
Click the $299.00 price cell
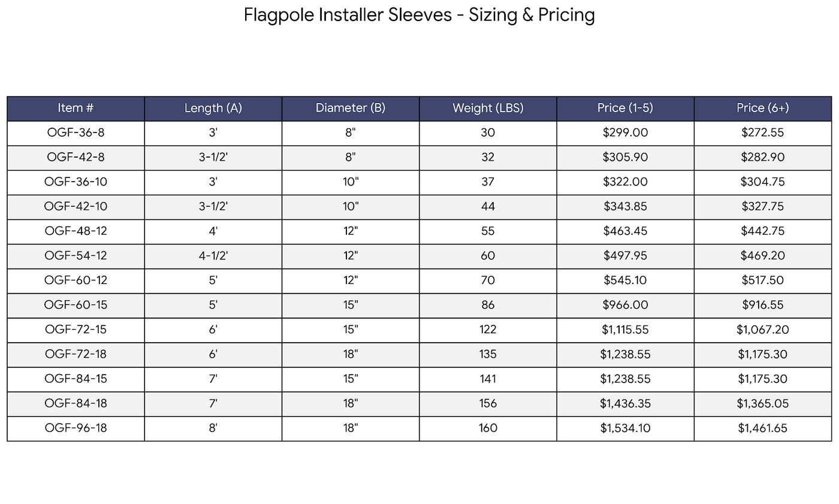pos(625,133)
